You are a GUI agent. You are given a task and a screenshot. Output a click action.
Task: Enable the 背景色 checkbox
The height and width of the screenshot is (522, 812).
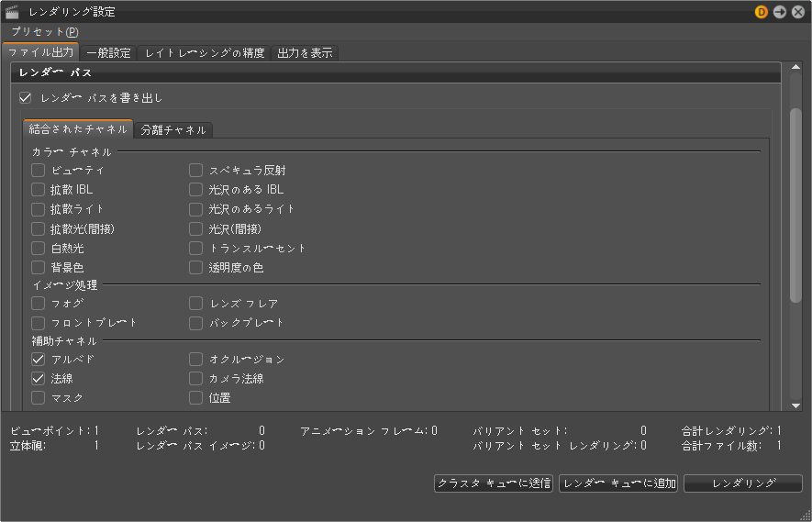coord(38,268)
